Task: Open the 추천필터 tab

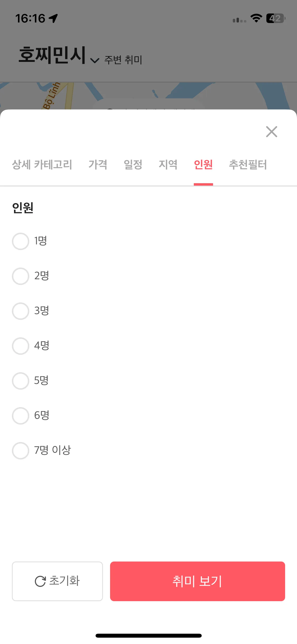Action: 248,164
